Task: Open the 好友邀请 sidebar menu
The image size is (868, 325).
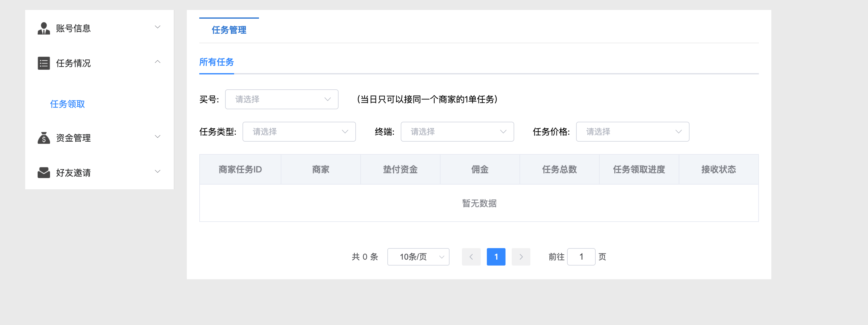Action: (99, 172)
